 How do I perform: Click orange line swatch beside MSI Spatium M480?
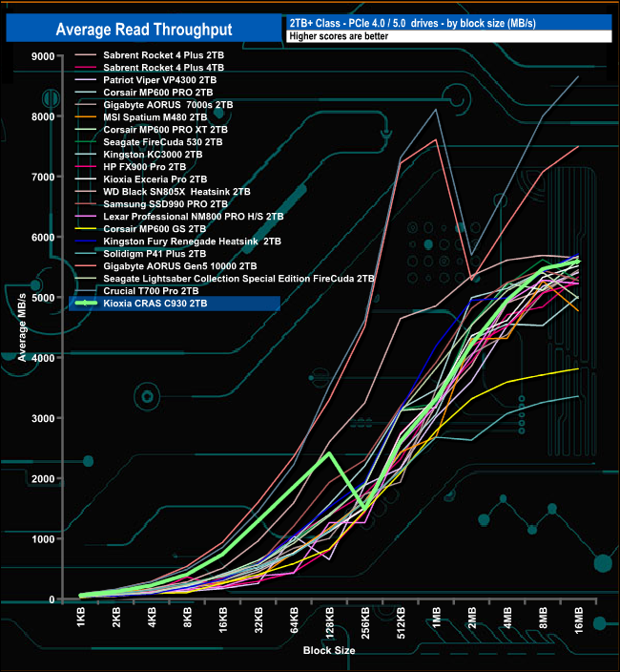[85, 117]
